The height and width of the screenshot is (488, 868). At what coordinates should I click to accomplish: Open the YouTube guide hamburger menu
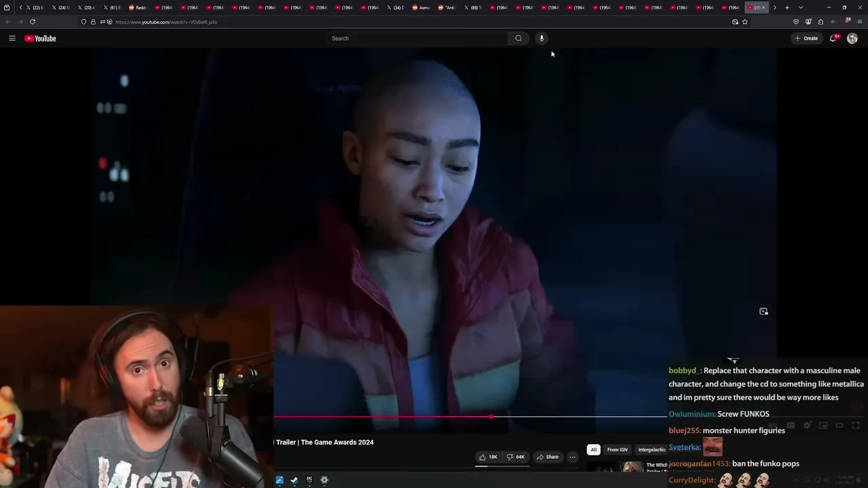point(12,39)
